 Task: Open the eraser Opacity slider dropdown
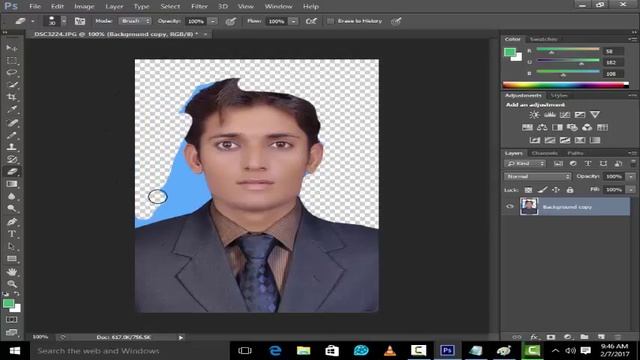click(x=213, y=21)
